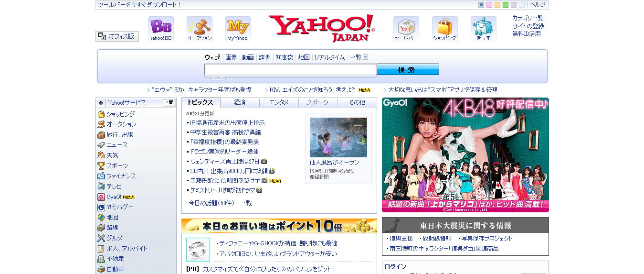Image resolution: width=644 pixels, height=274 pixels.
Task: Click the 検索 search button
Action: pyautogui.click(x=408, y=70)
